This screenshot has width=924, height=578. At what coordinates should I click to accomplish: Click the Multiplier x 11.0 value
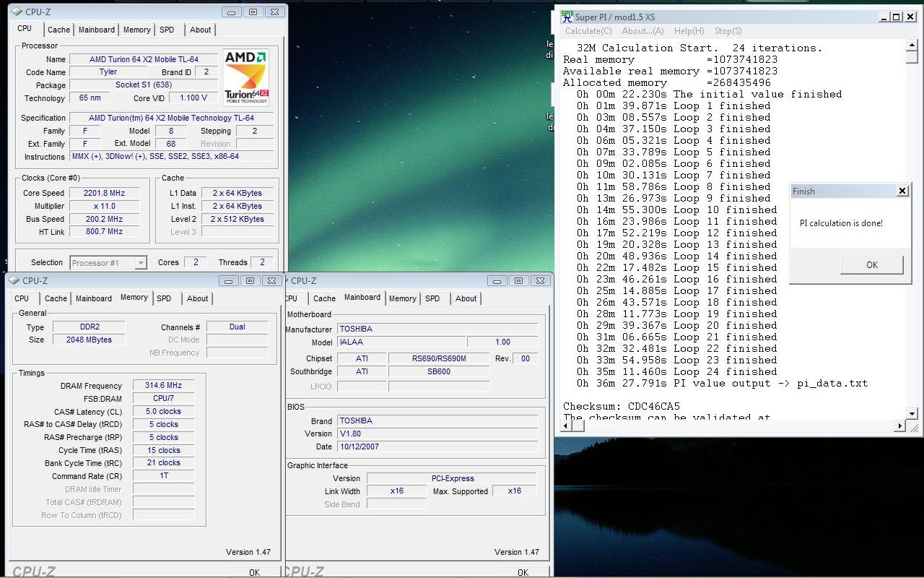coord(105,206)
